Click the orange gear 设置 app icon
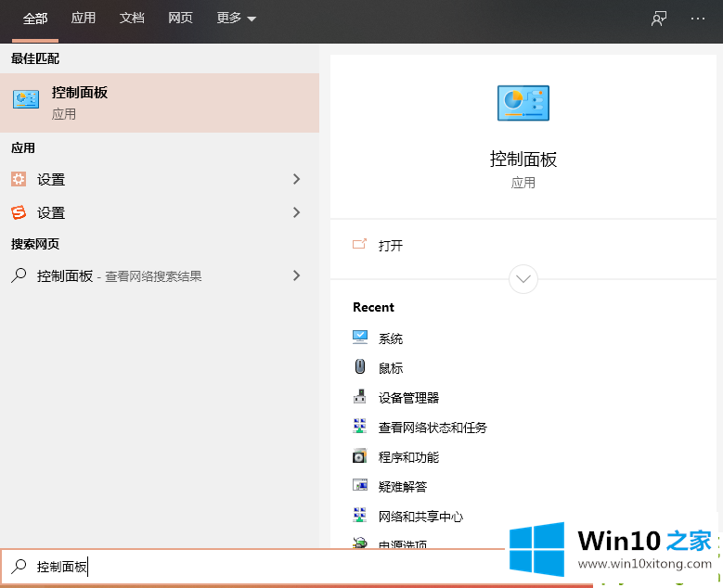The height and width of the screenshot is (588, 723). (x=19, y=179)
